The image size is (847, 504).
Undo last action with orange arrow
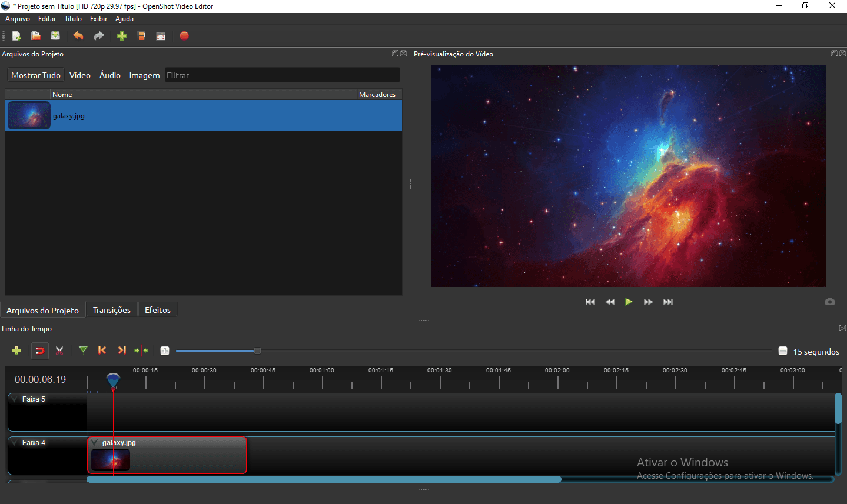pyautogui.click(x=78, y=36)
